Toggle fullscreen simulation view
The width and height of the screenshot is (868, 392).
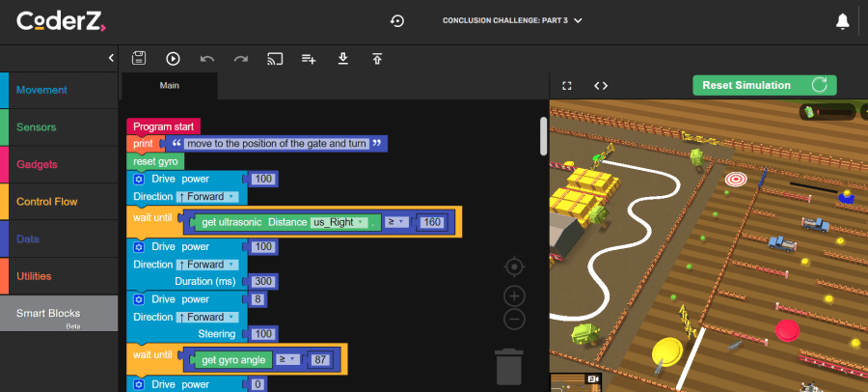coord(567,85)
